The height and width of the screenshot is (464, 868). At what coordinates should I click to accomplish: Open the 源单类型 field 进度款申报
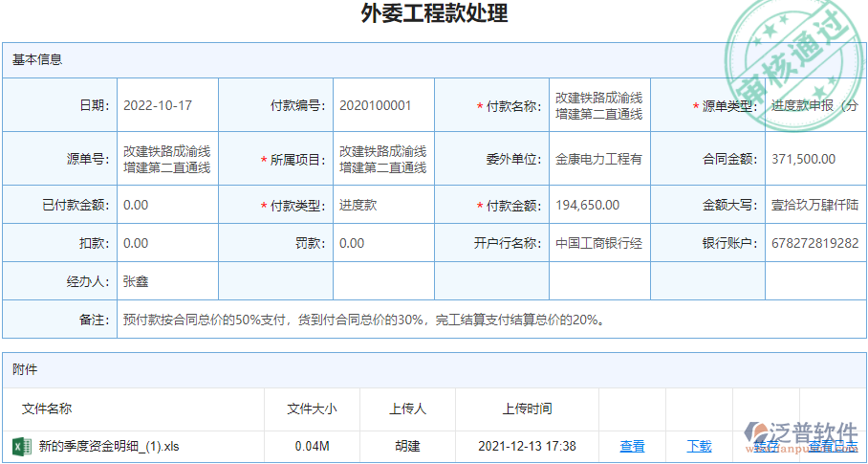tap(815, 106)
